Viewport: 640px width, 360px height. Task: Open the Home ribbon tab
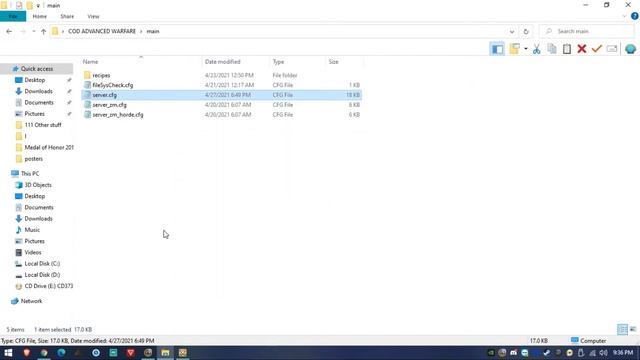40,16
